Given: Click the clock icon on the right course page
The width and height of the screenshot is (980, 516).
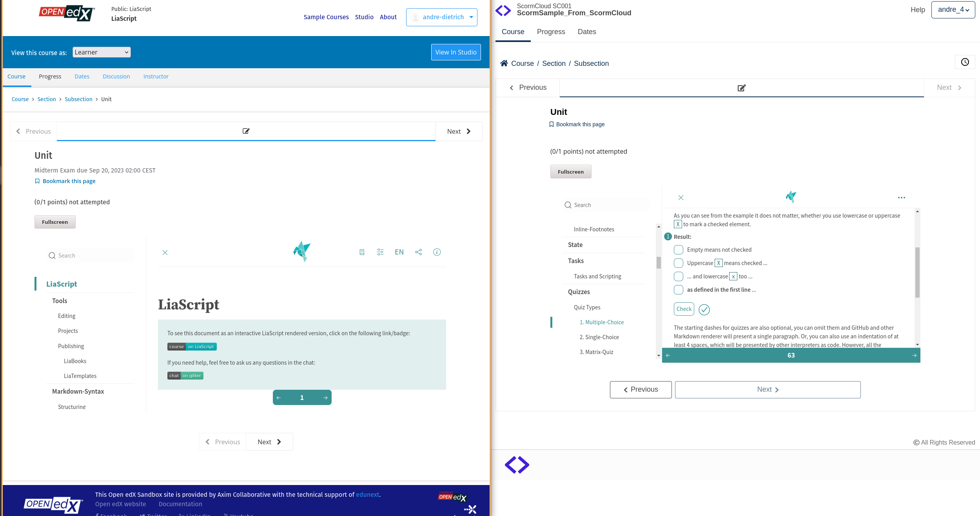Looking at the screenshot, I should tap(965, 62).
